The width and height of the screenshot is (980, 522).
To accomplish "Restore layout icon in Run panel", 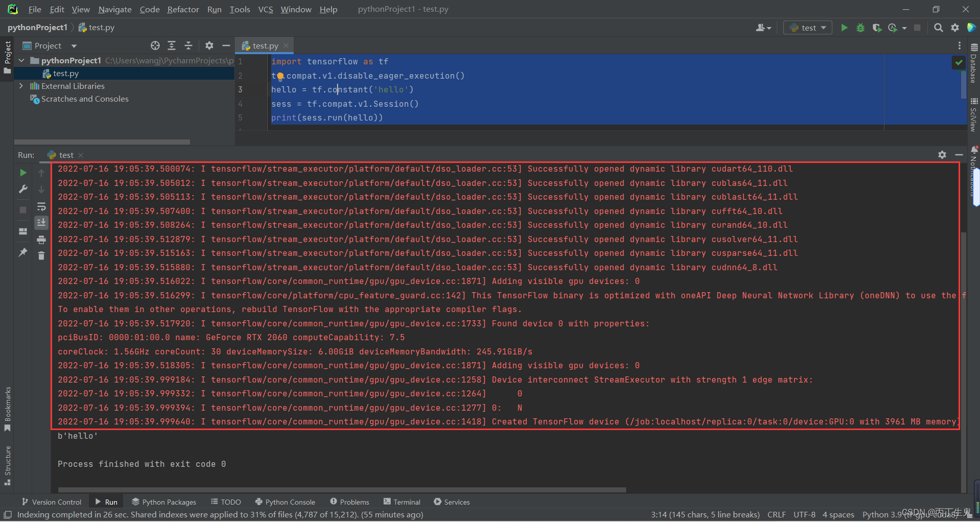I will pos(23,231).
